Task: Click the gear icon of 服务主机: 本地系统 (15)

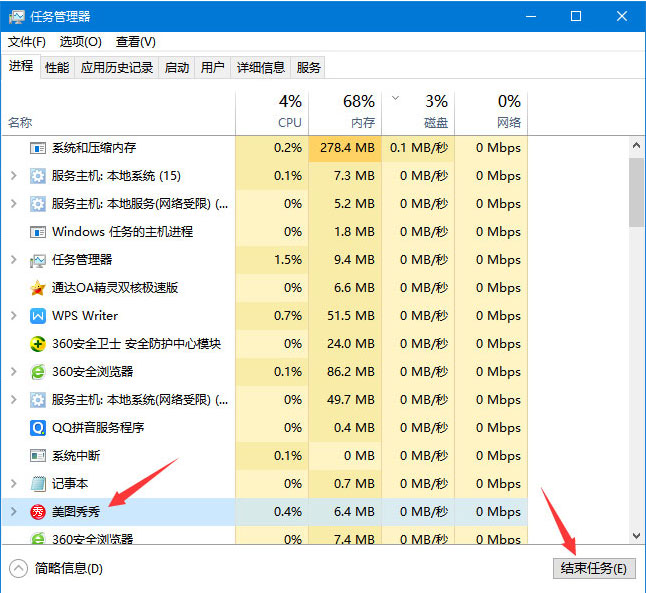Action: (38, 176)
